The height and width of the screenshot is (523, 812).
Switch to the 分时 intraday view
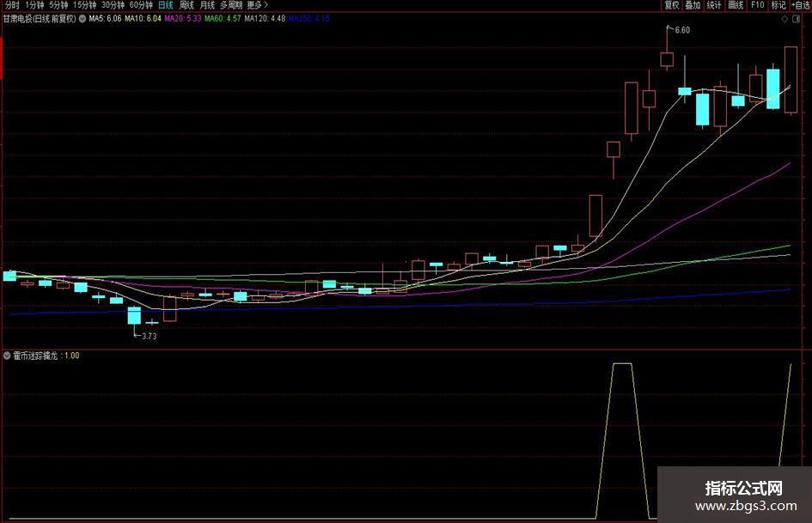coord(11,4)
